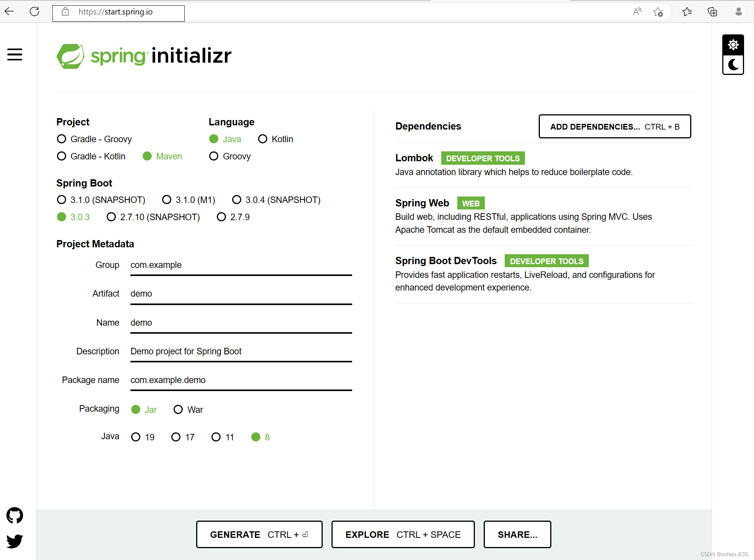Open the GitHub link icon

coord(15,515)
